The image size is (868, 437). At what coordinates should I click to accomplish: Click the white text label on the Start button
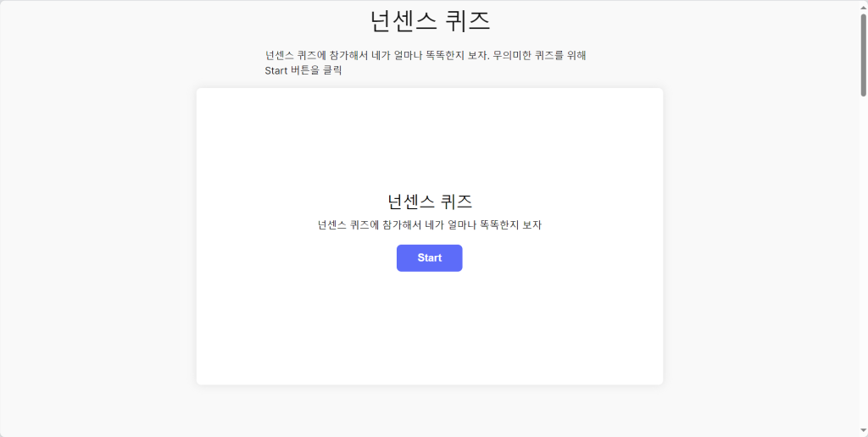tap(430, 258)
